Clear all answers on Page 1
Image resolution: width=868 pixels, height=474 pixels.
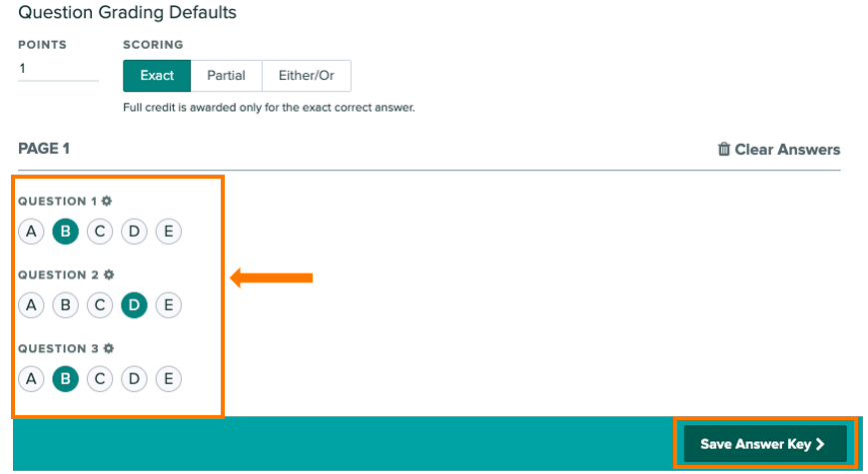(x=779, y=150)
